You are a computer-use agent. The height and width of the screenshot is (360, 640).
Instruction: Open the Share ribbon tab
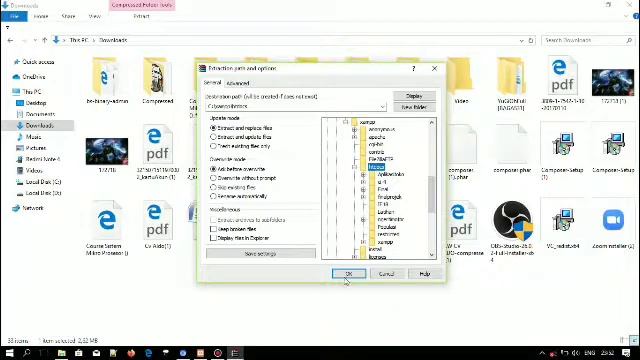click(68, 16)
